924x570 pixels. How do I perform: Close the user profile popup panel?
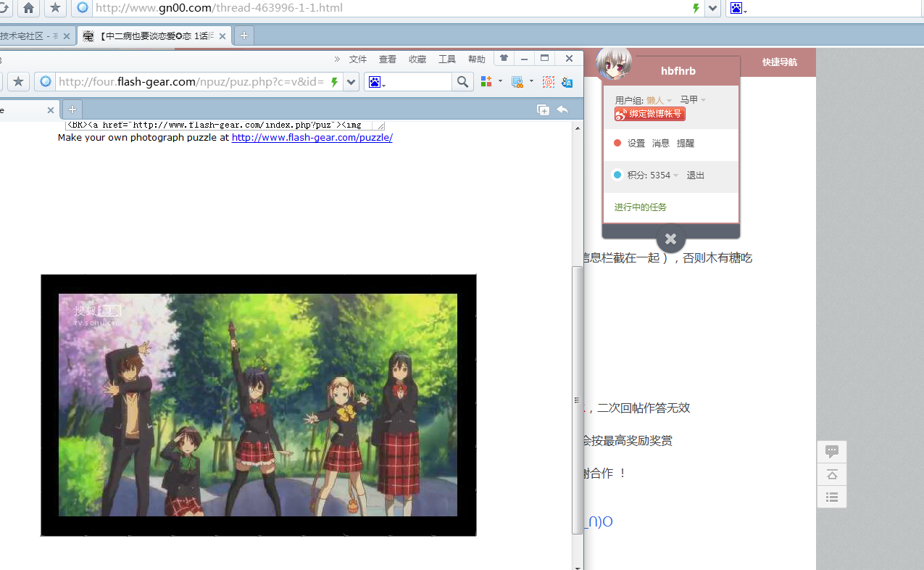point(670,239)
